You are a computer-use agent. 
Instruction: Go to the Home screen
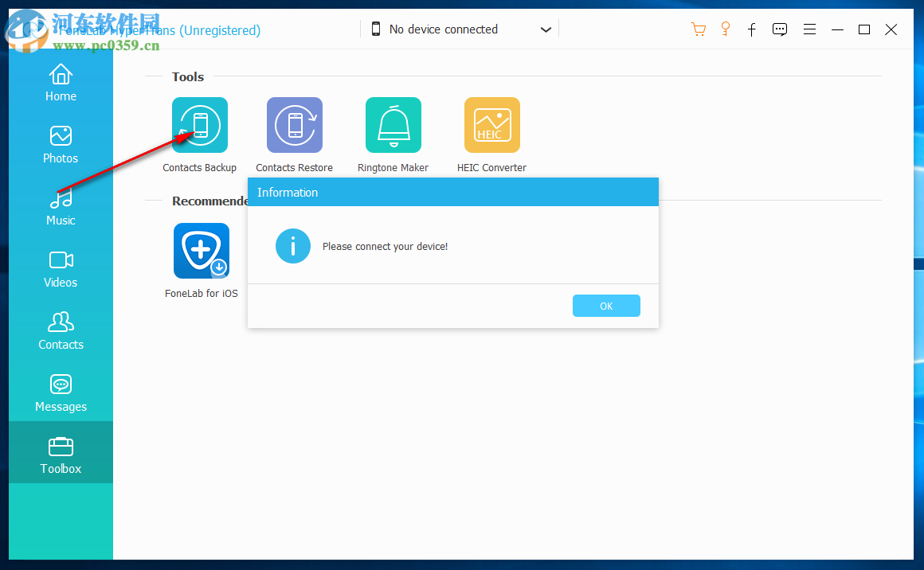pyautogui.click(x=61, y=83)
